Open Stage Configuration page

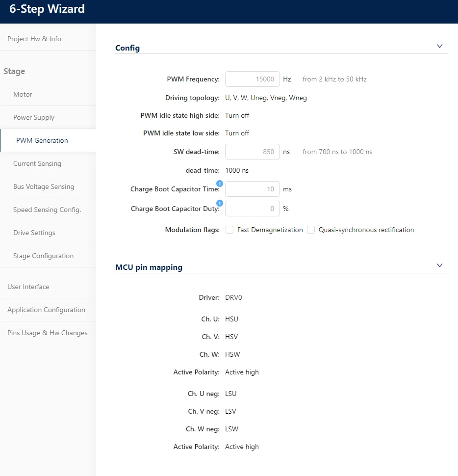pyautogui.click(x=48, y=256)
